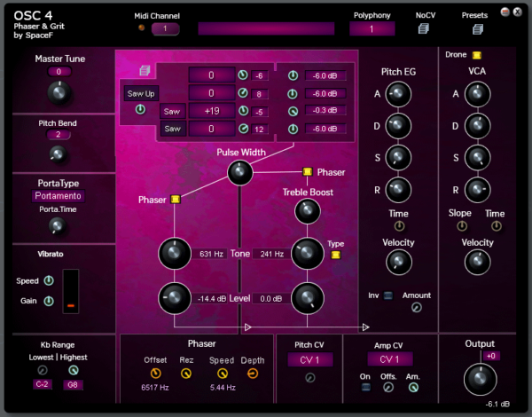
Task: Click the Kb Range Highest knob
Action: (73, 370)
